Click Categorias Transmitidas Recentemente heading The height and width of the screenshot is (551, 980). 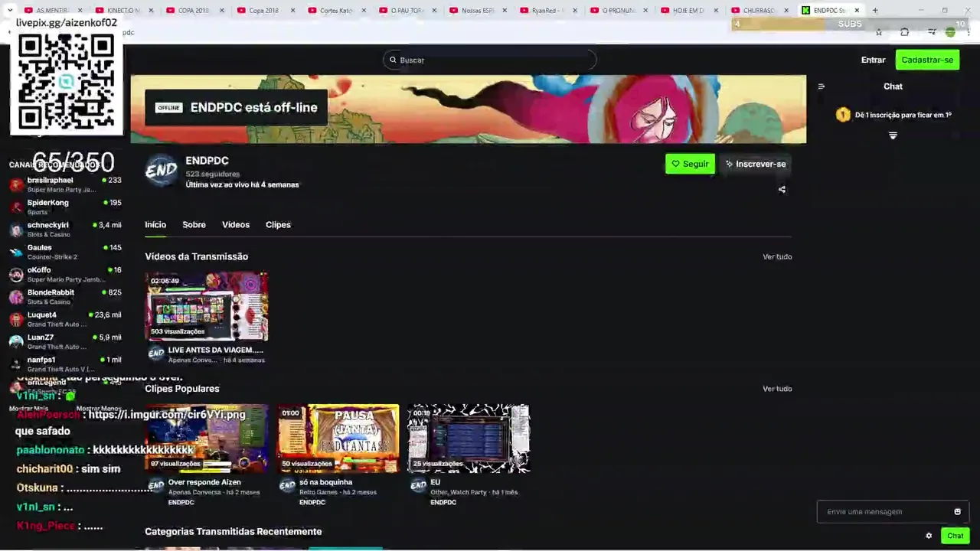click(233, 531)
